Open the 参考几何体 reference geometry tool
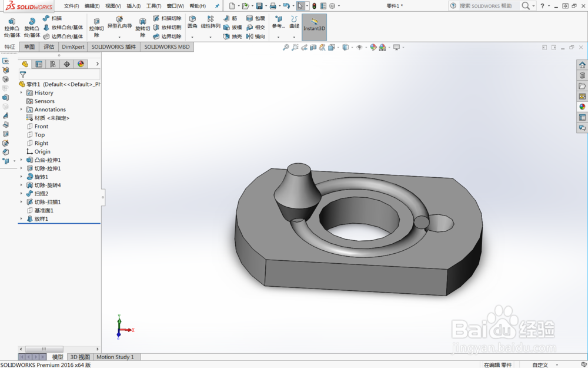Screen dimensions: 588x368 (x=278, y=22)
